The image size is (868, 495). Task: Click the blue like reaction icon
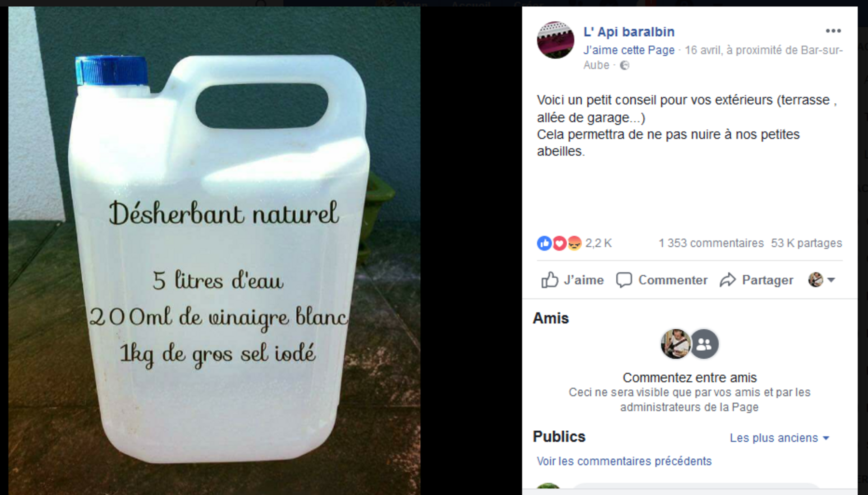(544, 243)
